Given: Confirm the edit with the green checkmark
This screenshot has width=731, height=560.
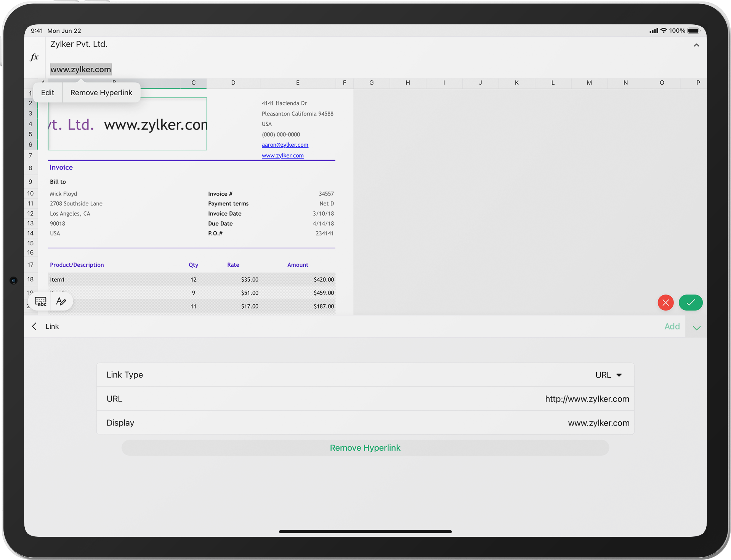Looking at the screenshot, I should click(x=691, y=303).
